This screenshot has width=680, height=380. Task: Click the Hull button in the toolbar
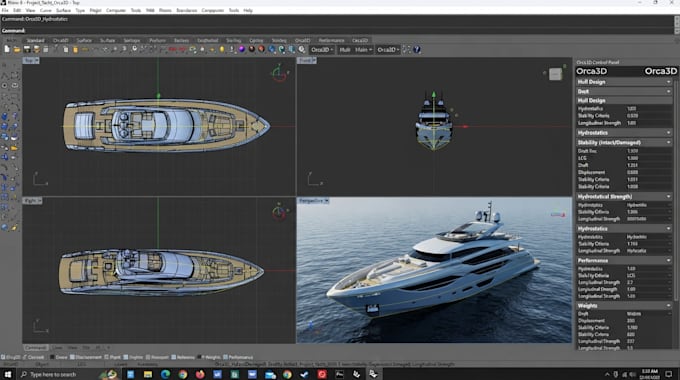click(x=345, y=50)
